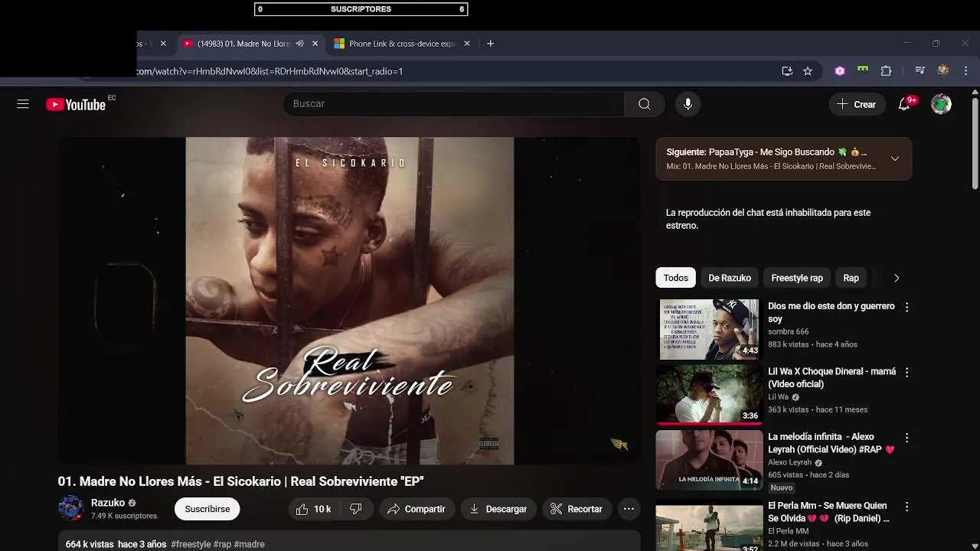Open more actions ellipsis under video
980x551 pixels.
pyautogui.click(x=629, y=509)
